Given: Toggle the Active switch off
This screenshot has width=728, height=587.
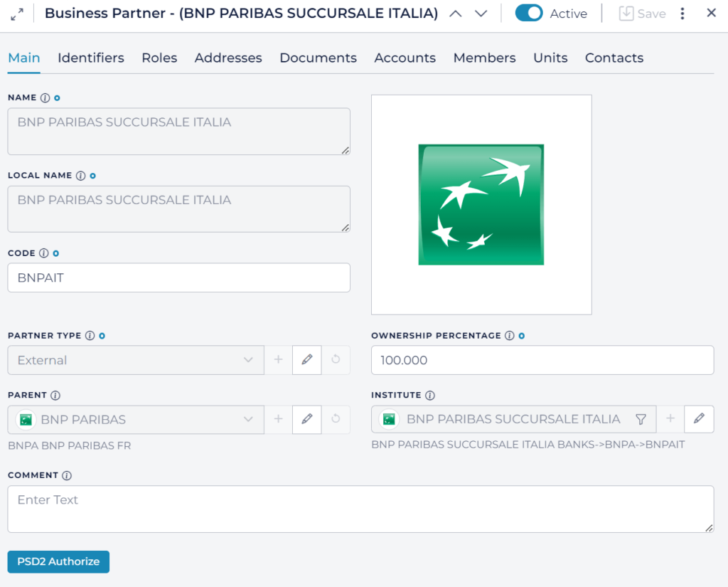Looking at the screenshot, I should [529, 13].
